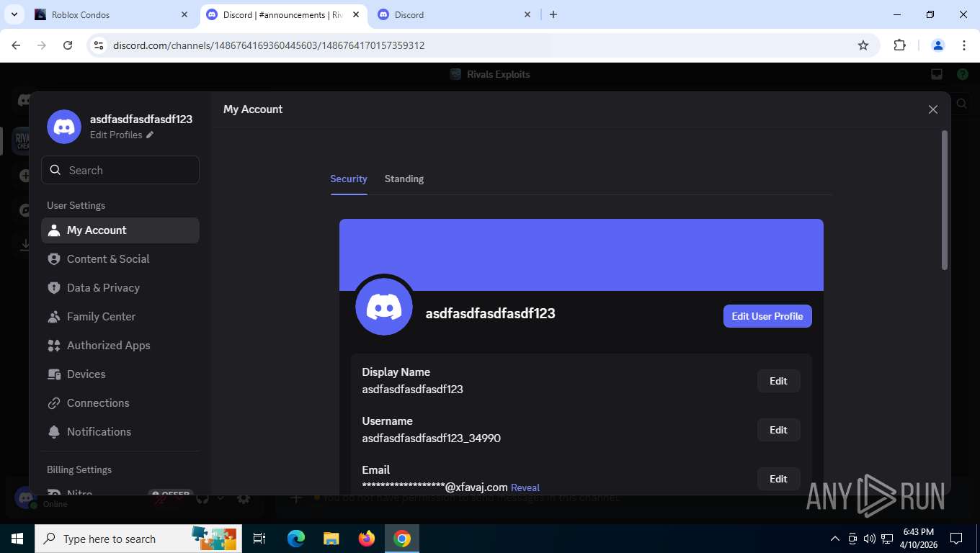Open a new browser tab

(x=553, y=14)
